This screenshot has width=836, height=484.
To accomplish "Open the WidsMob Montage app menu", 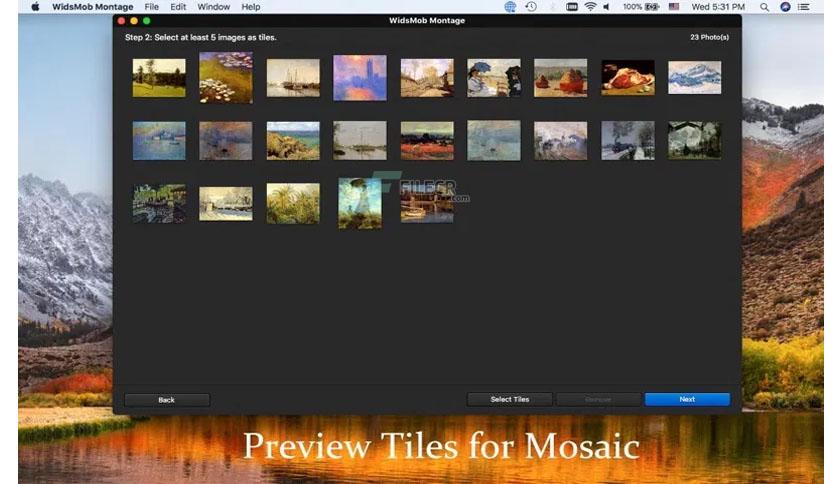I will click(93, 7).
